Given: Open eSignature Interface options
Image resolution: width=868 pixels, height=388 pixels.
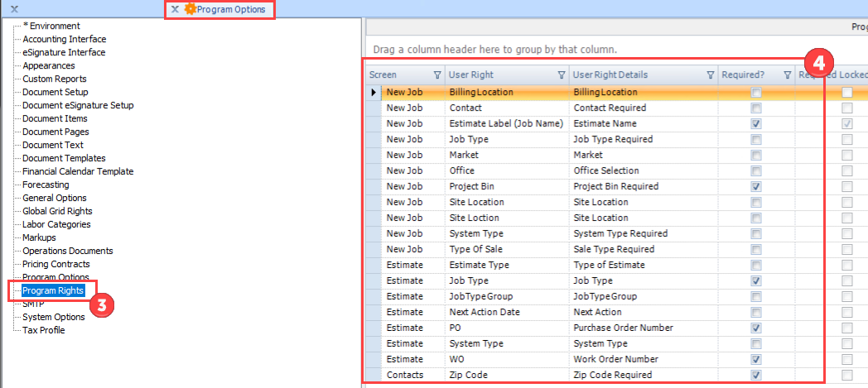Looking at the screenshot, I should [x=64, y=52].
